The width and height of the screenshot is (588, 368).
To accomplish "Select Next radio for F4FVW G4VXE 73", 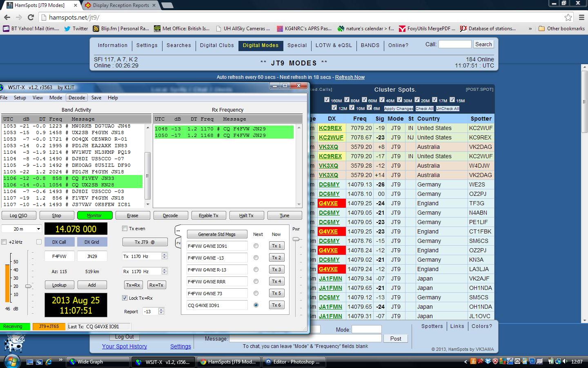I will pos(256,293).
